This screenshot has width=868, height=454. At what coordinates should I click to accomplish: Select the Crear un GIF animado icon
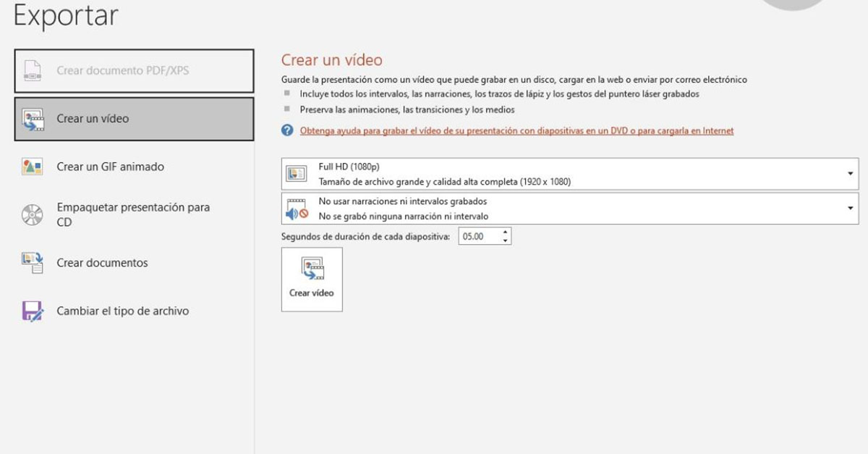click(31, 166)
